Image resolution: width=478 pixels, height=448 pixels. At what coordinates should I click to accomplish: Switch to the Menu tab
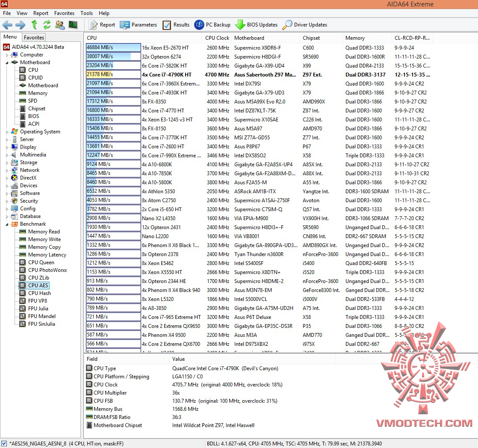(10, 37)
